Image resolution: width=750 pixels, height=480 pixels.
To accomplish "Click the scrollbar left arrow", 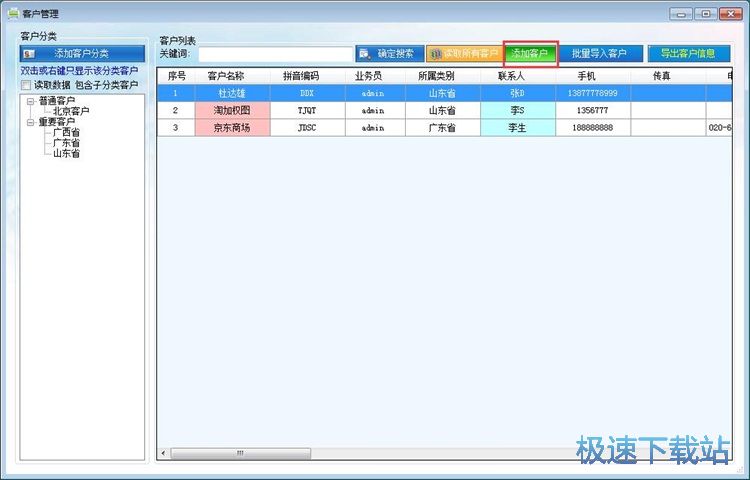I will click(x=164, y=453).
